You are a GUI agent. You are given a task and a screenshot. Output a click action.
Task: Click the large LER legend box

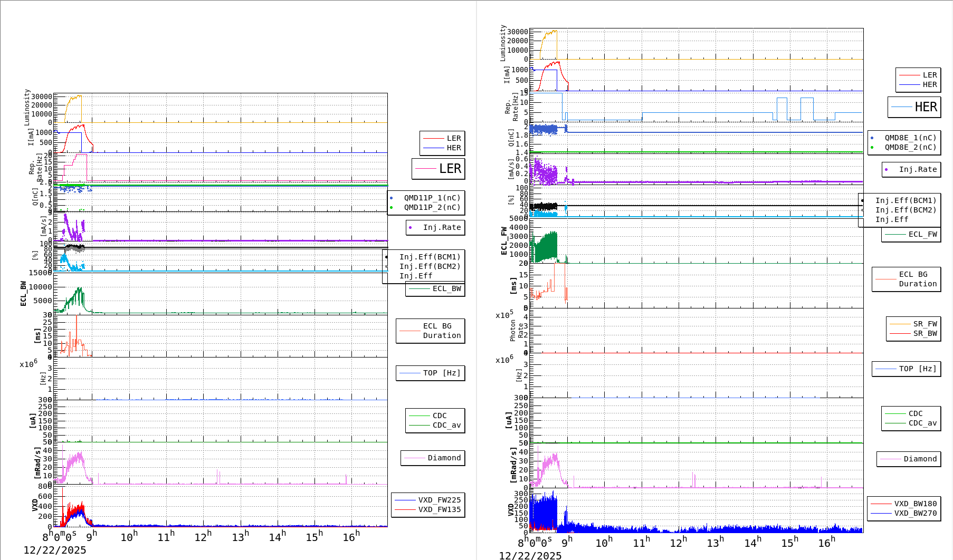tap(438, 169)
